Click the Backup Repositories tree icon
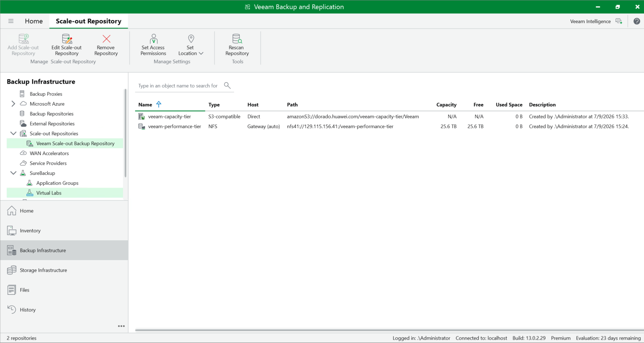The height and width of the screenshot is (343, 644). 22,114
